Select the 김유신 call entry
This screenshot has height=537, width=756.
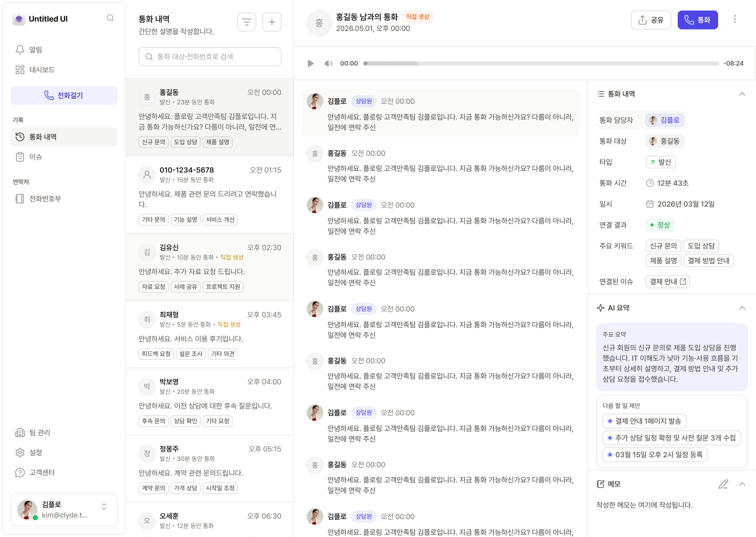tap(210, 267)
